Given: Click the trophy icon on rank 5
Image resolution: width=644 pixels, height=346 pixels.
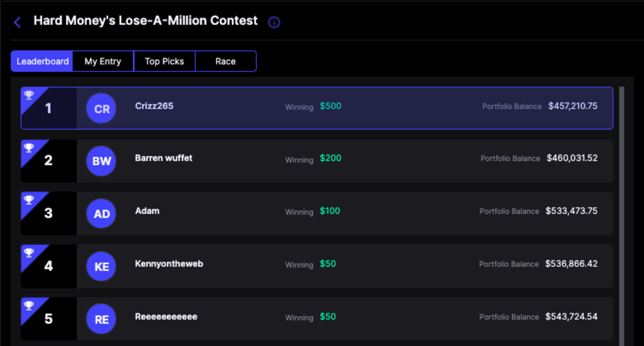Looking at the screenshot, I should pos(29,305).
